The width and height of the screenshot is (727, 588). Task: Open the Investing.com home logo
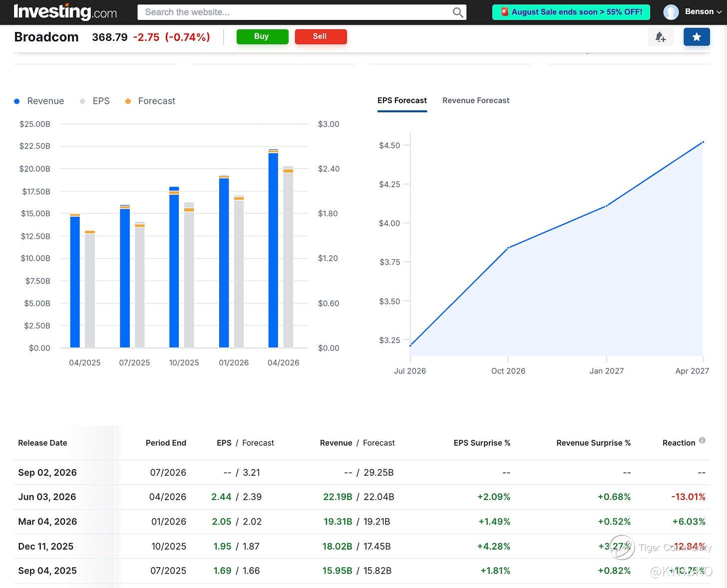point(65,11)
